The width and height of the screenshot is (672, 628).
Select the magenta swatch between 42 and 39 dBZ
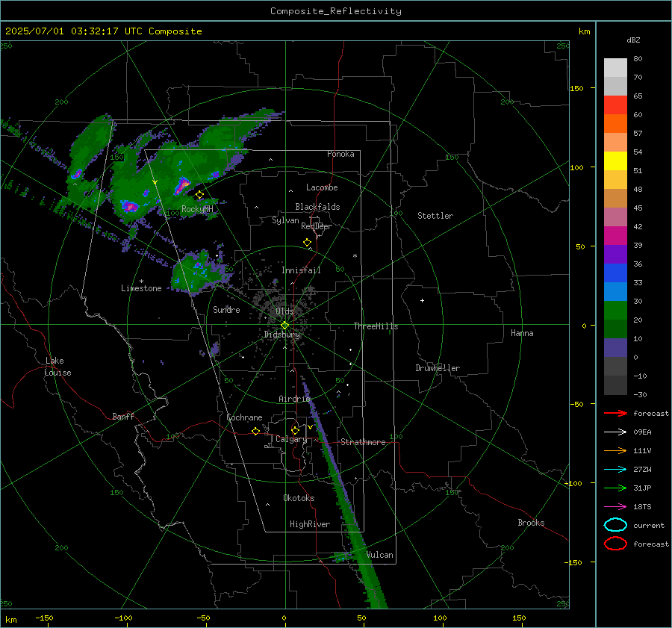615,235
